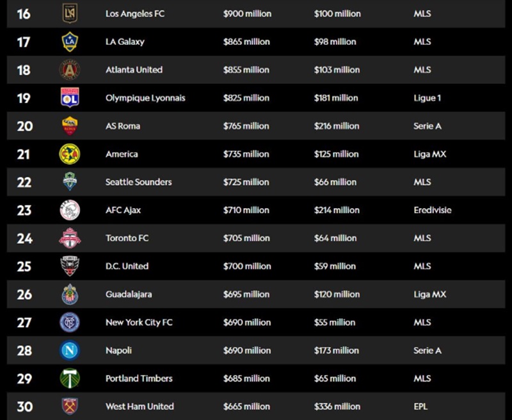Viewport: 512px width, 420px height.
Task: Click the Portland Timbers axe logo
Action: coord(70,378)
